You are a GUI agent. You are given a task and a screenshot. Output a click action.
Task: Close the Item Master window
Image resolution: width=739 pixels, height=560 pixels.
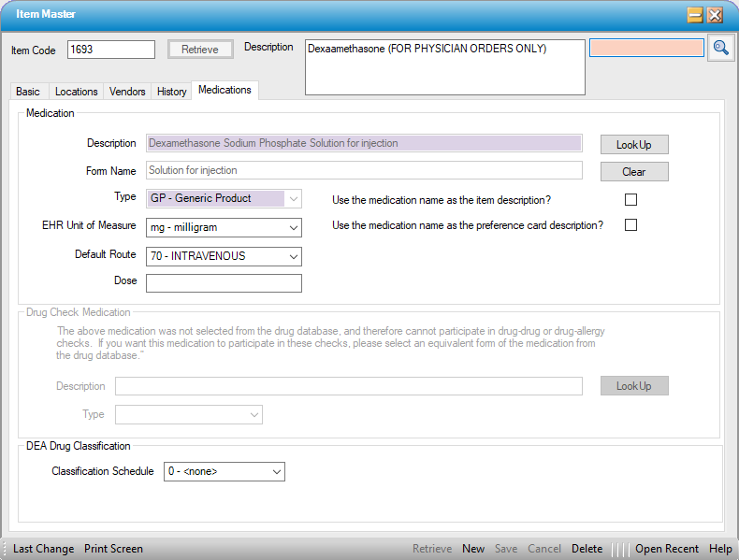(x=715, y=15)
